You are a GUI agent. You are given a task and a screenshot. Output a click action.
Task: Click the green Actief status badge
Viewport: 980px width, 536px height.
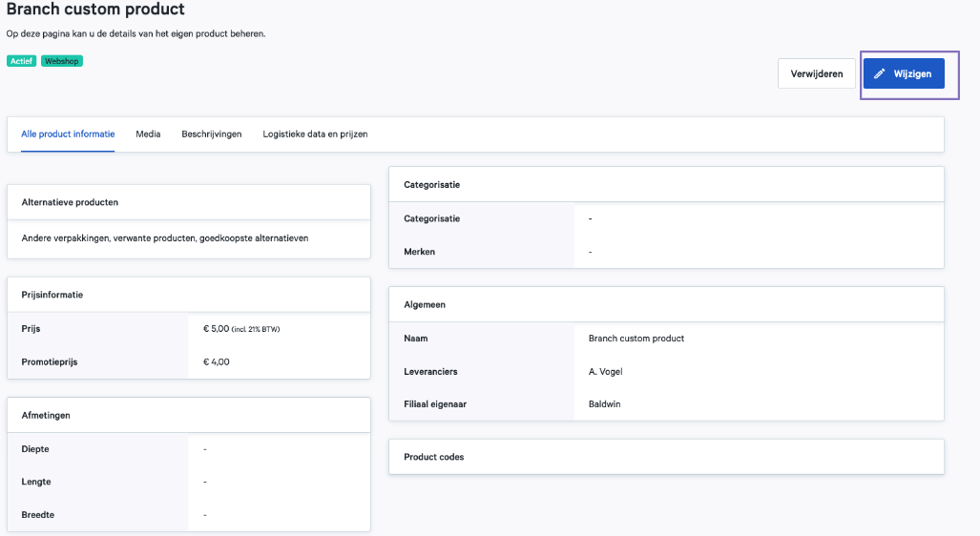coord(22,61)
